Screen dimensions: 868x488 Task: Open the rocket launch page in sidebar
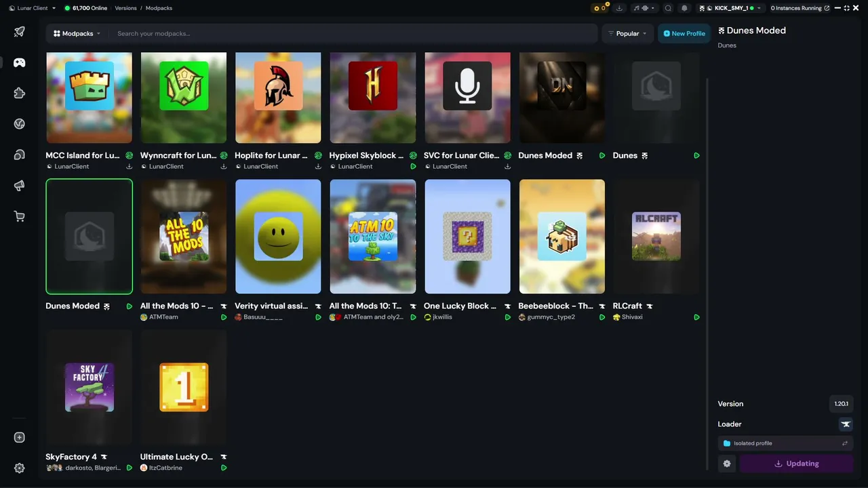(x=20, y=32)
